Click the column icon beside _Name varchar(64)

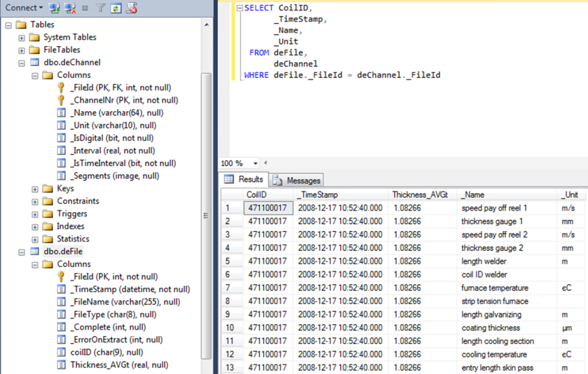coord(61,113)
